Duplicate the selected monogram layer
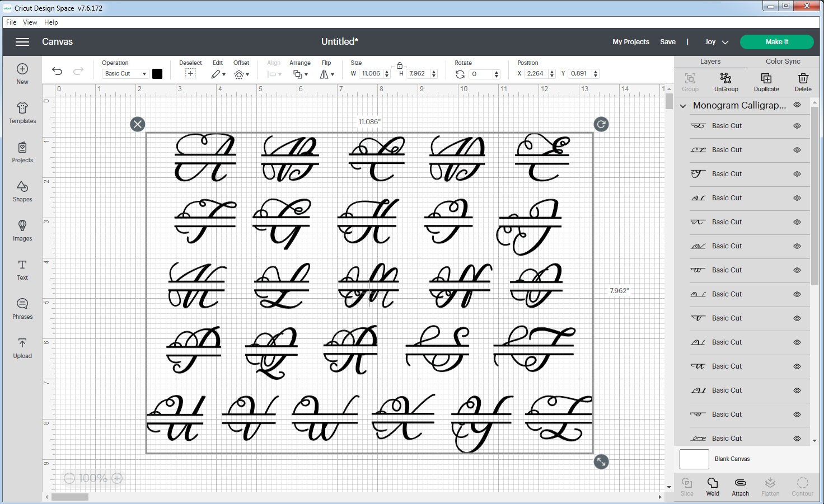The width and height of the screenshot is (824, 504). pyautogui.click(x=766, y=82)
